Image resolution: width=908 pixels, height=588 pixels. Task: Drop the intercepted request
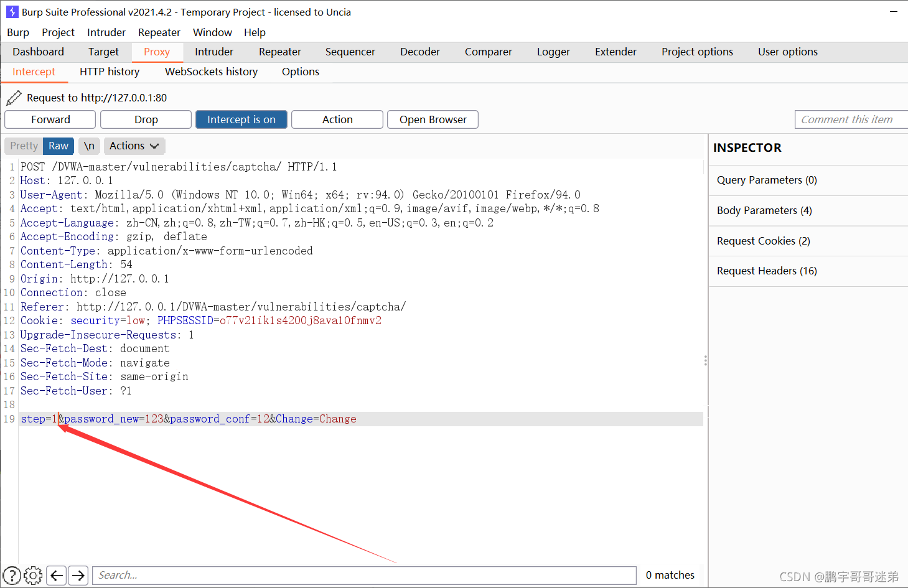click(x=146, y=119)
